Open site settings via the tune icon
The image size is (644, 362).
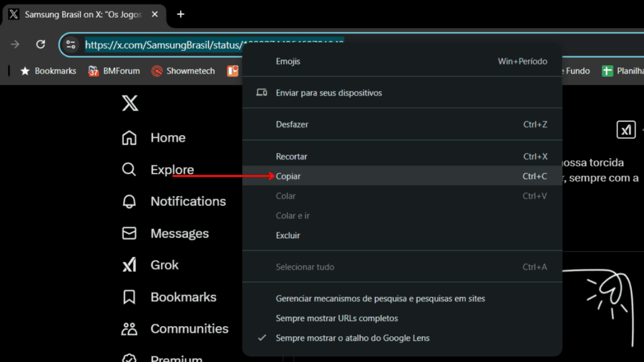pos(71,44)
